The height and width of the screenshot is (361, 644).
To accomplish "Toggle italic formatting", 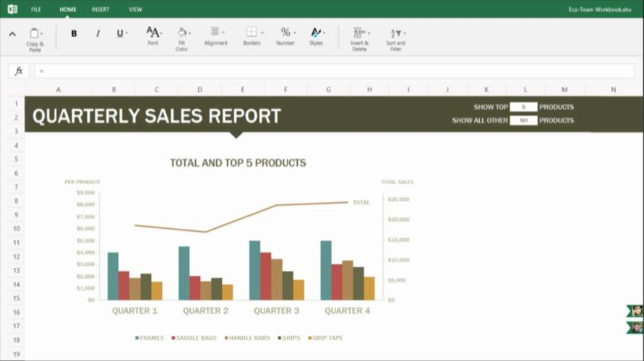I will pyautogui.click(x=98, y=33).
